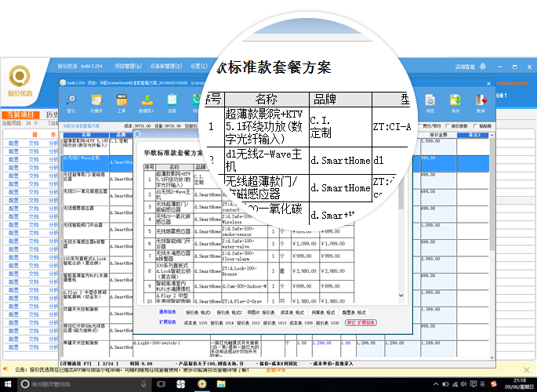Select 配置表 格式 report button

click(354, 312)
